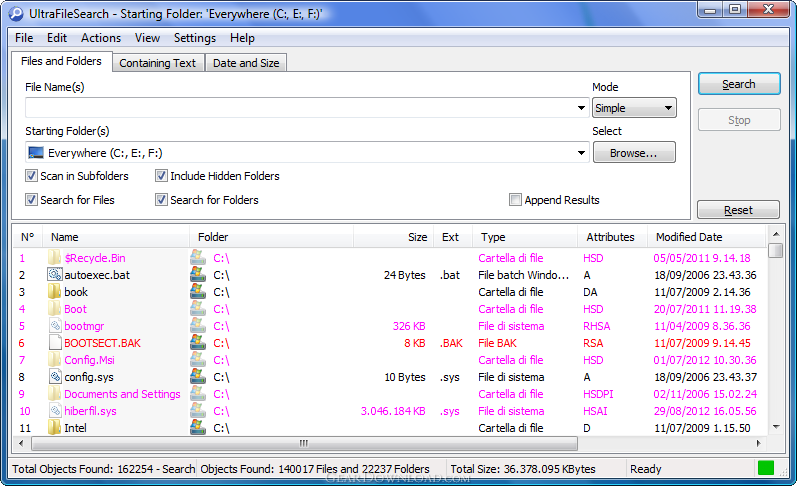Click the drive icon in hiberfil.sys row
The image size is (797, 486).
click(x=198, y=411)
